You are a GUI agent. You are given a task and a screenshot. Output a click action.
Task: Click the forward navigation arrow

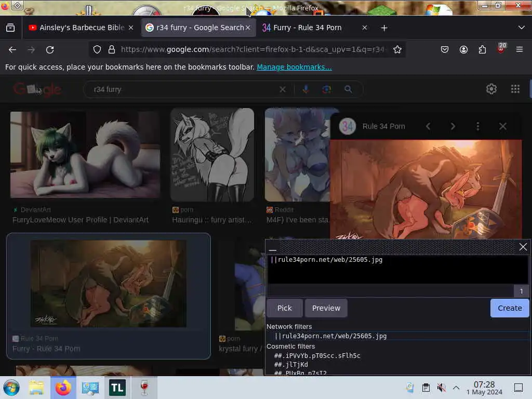coord(31,49)
